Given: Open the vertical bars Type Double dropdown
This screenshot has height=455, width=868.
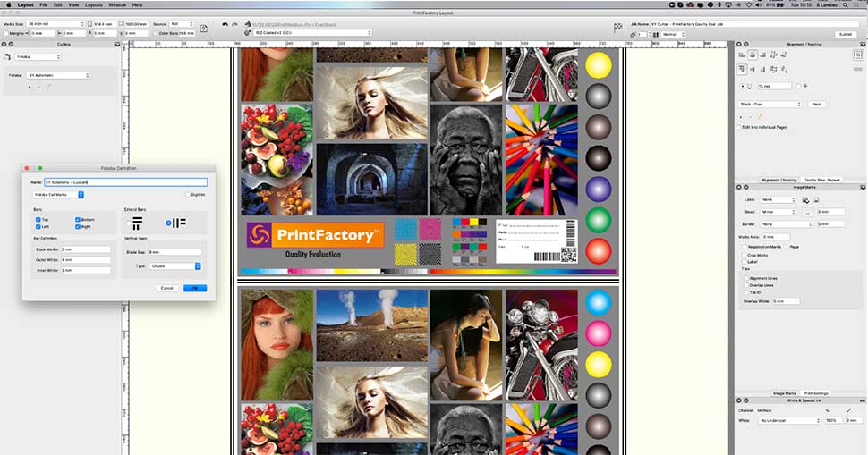Looking at the screenshot, I should [x=174, y=265].
